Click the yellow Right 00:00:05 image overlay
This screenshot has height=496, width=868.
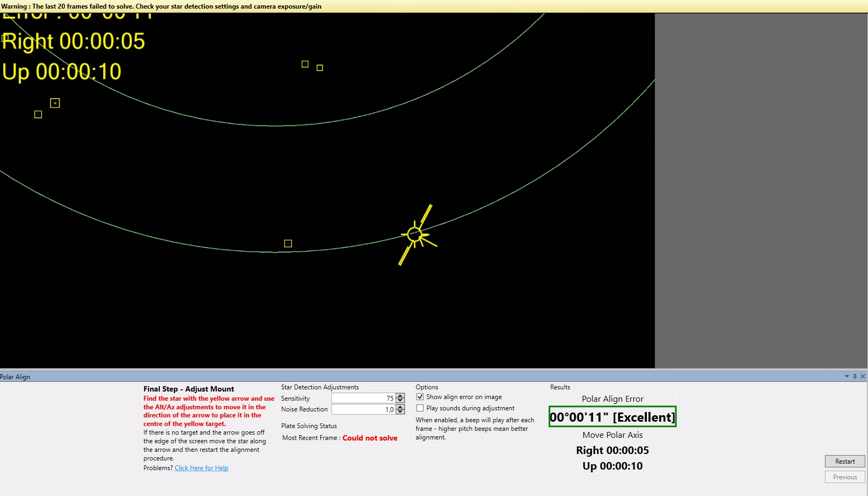pos(74,41)
